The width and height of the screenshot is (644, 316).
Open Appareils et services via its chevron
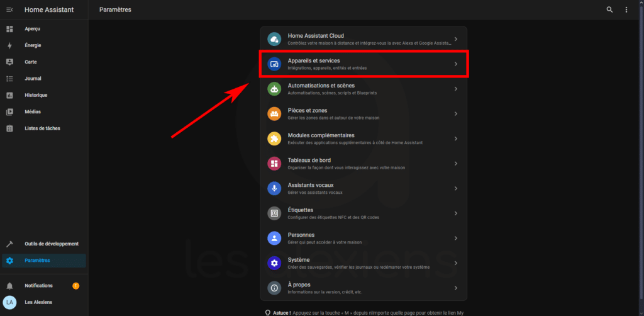pyautogui.click(x=456, y=64)
